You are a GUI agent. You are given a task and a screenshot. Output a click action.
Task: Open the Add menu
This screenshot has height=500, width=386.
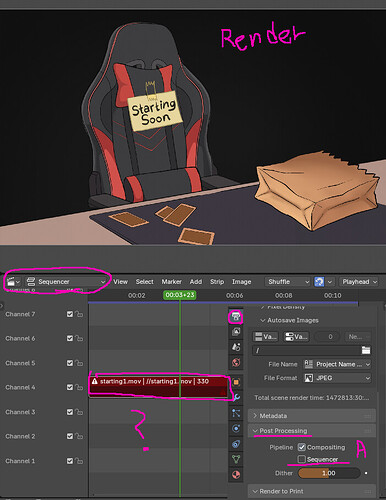click(x=196, y=282)
